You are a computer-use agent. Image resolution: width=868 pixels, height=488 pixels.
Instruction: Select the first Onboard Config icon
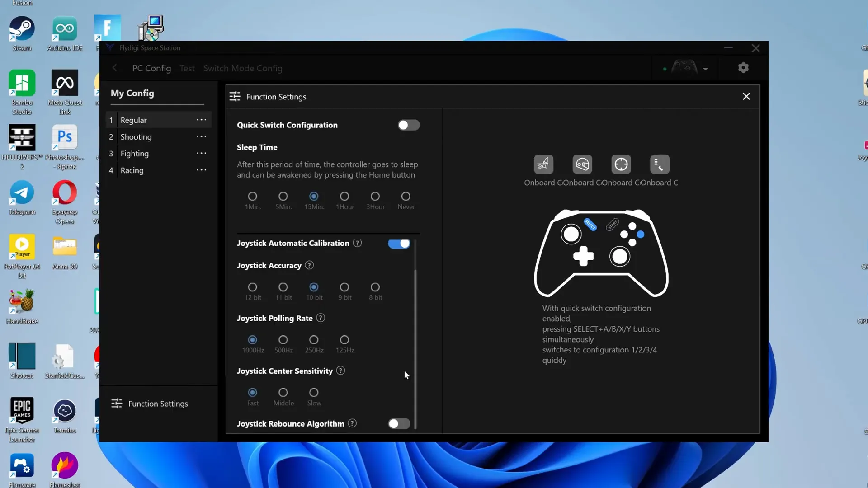tap(543, 164)
